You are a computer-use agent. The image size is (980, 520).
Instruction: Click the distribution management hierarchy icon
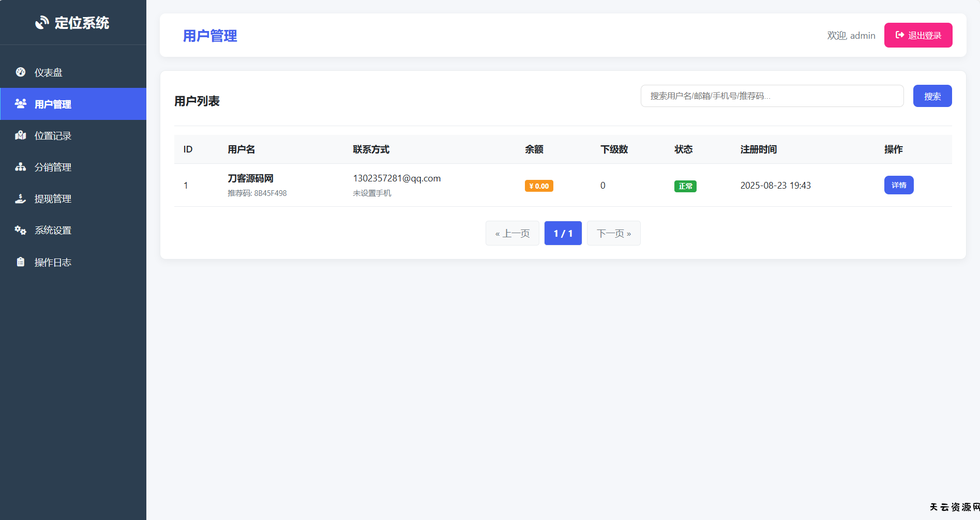pyautogui.click(x=21, y=167)
